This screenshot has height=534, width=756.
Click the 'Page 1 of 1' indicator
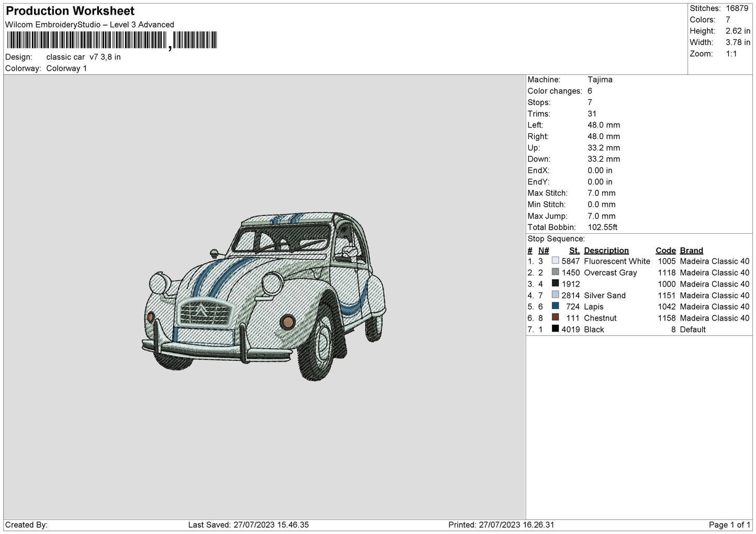coord(729,525)
